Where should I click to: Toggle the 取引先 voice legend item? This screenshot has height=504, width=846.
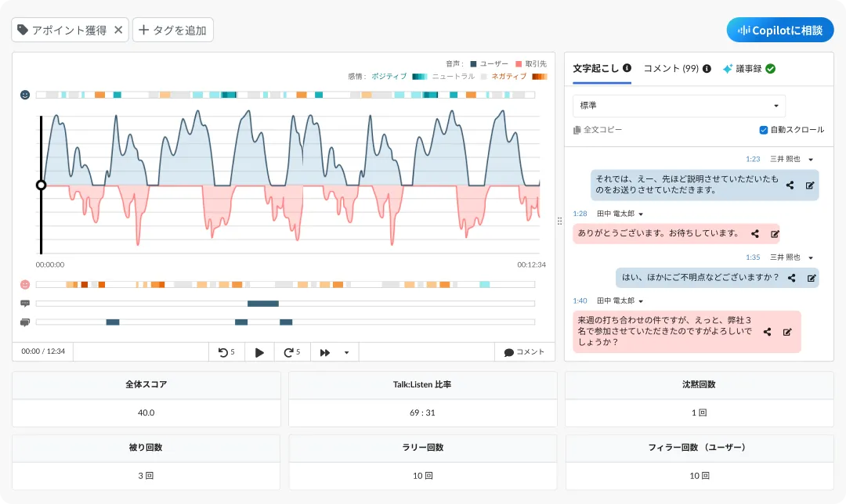(x=530, y=63)
